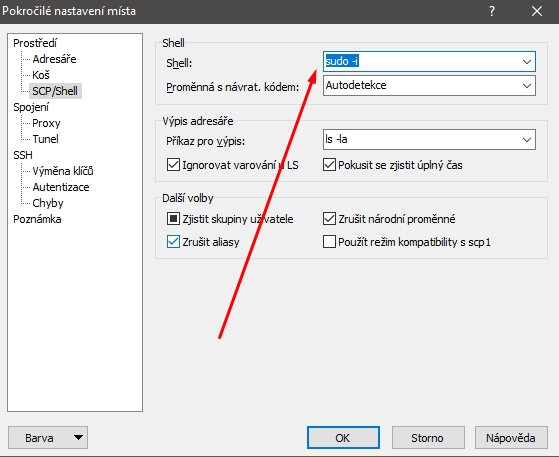Screen dimensions: 559x457
Task: Confirm settings with the OK button
Action: coord(343,438)
